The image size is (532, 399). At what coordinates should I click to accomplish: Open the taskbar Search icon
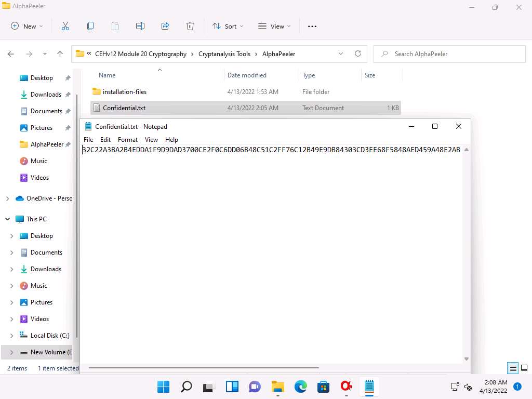click(x=186, y=387)
